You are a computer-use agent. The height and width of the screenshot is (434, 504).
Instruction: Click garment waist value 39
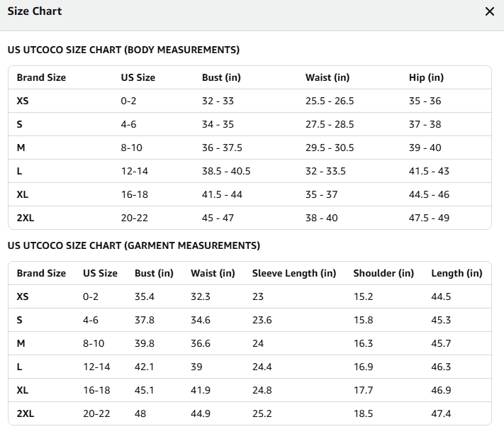196,367
